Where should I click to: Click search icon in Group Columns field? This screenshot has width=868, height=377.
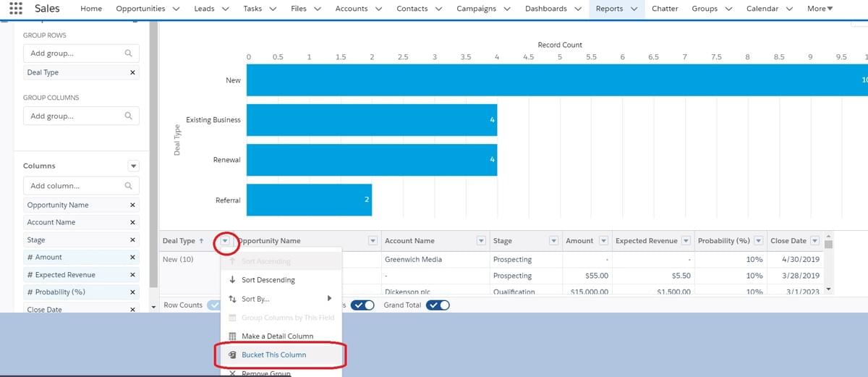[x=128, y=116]
